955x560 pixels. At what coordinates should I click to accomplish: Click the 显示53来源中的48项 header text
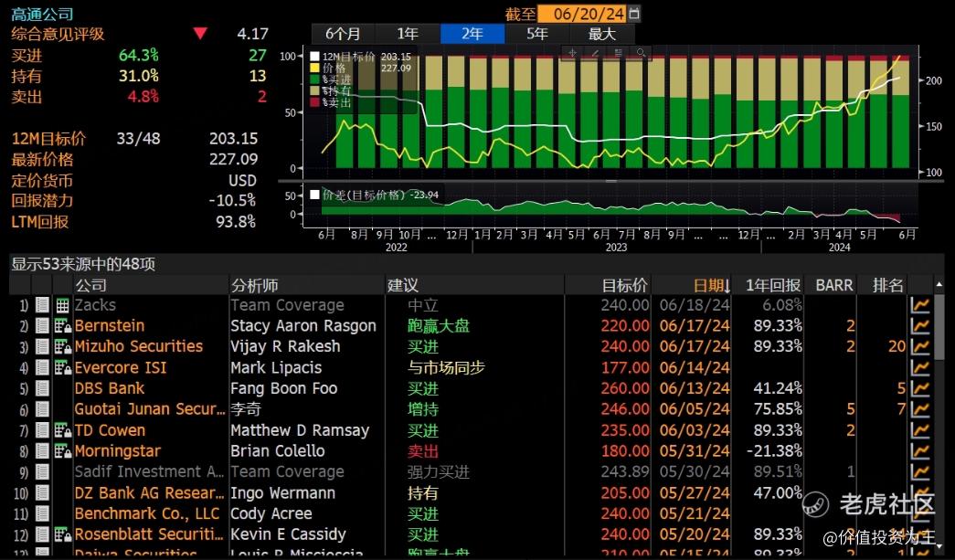(x=83, y=264)
